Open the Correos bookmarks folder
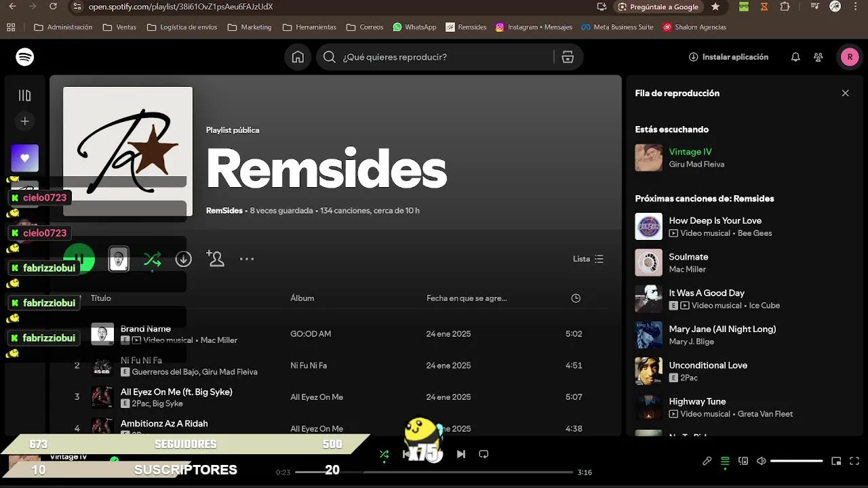This screenshot has height=488, width=868. pos(365,27)
